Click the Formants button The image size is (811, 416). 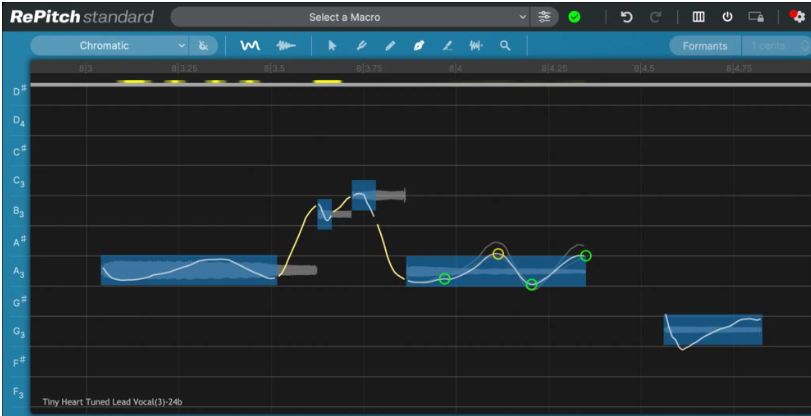[705, 46]
